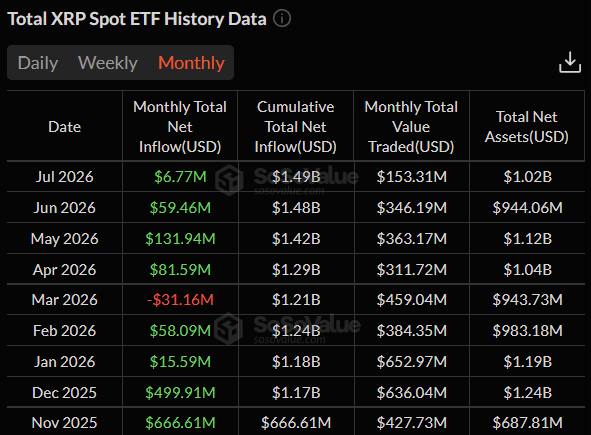Click the $311.72M value traded cell
The width and height of the screenshot is (591, 435).
tap(412, 270)
